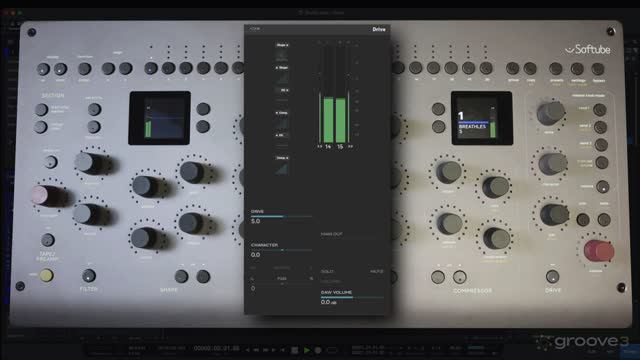Image resolution: width=640 pixels, height=360 pixels.
Task: Adjust the Pan slider
Action: pyautogui.click(x=282, y=283)
